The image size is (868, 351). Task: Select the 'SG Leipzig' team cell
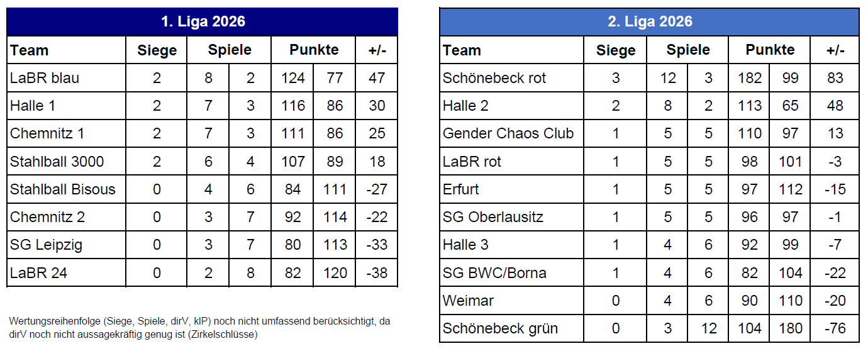(46, 245)
